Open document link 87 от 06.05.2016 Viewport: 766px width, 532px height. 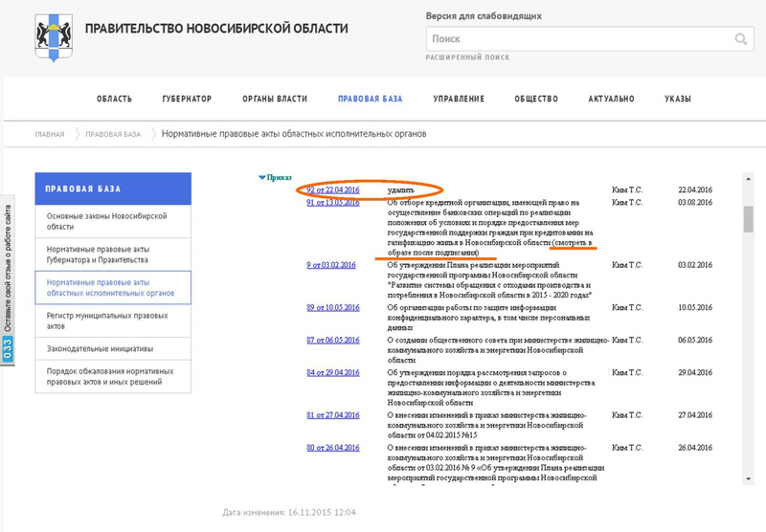[x=332, y=341]
